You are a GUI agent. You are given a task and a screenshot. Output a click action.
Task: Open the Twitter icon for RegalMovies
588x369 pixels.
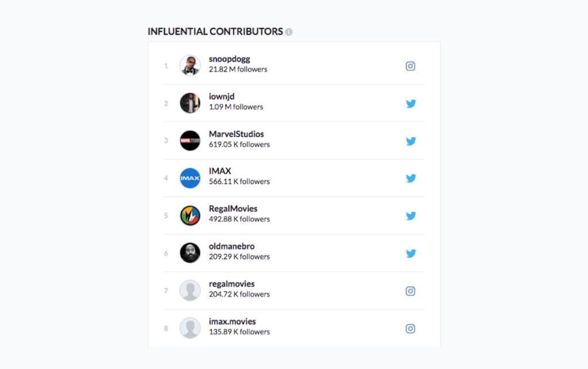[x=411, y=216]
